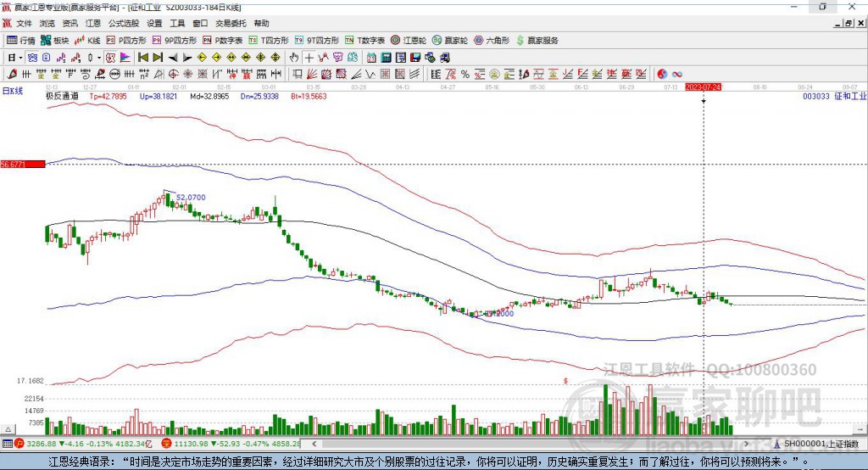Click the 003033 征和工业 stock label
The width and height of the screenshot is (868, 470).
(834, 96)
